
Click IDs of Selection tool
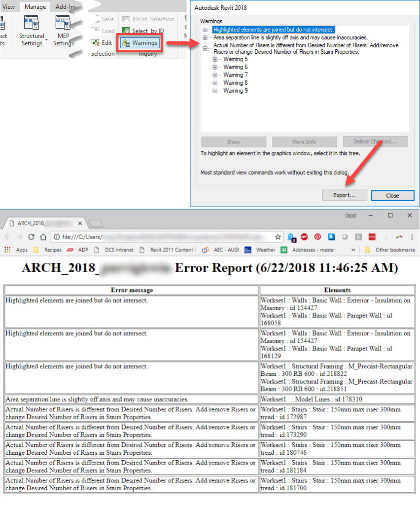click(148, 19)
